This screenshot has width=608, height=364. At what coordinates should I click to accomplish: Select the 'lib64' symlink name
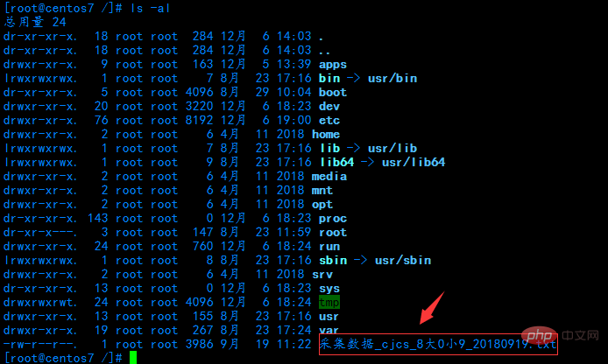[337, 162]
